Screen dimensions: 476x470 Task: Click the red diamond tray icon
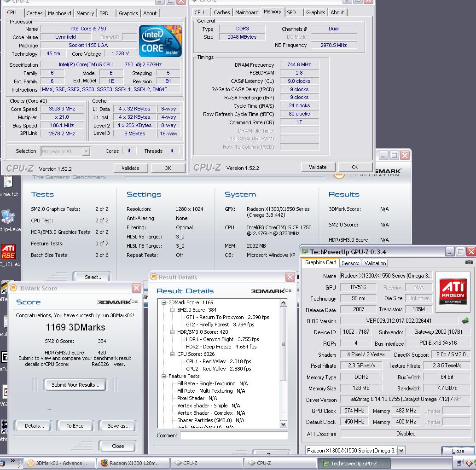point(469,463)
